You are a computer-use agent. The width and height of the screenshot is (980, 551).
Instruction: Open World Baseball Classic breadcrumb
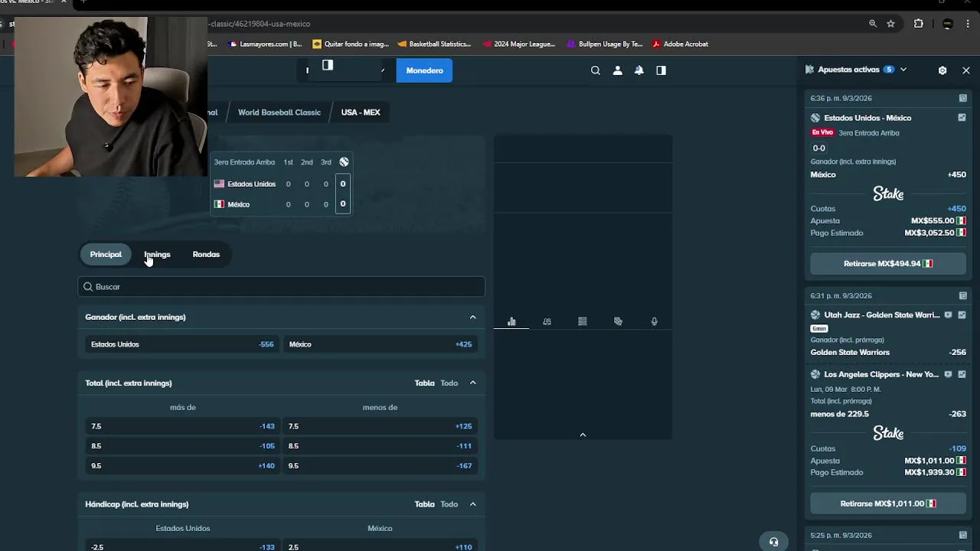tap(279, 112)
